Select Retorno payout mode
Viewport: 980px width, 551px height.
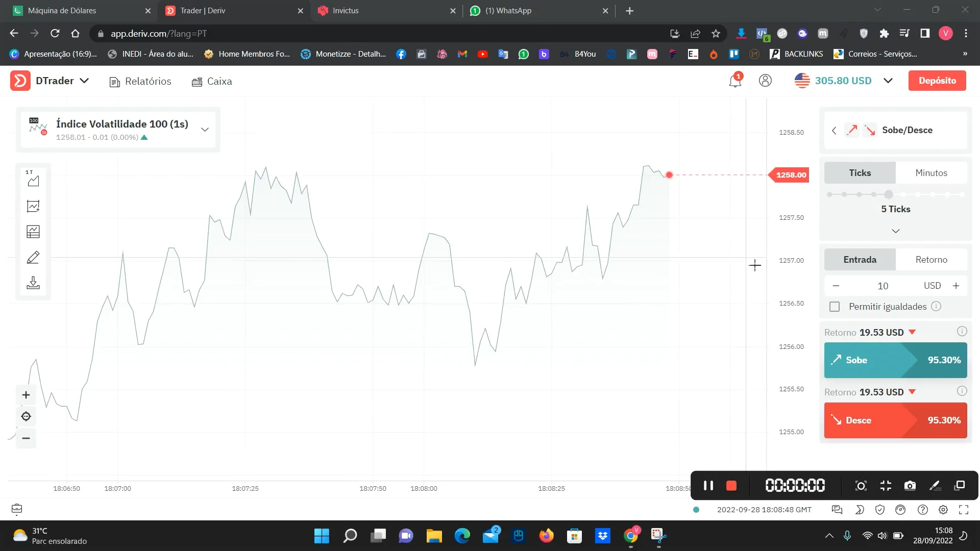[x=932, y=260]
